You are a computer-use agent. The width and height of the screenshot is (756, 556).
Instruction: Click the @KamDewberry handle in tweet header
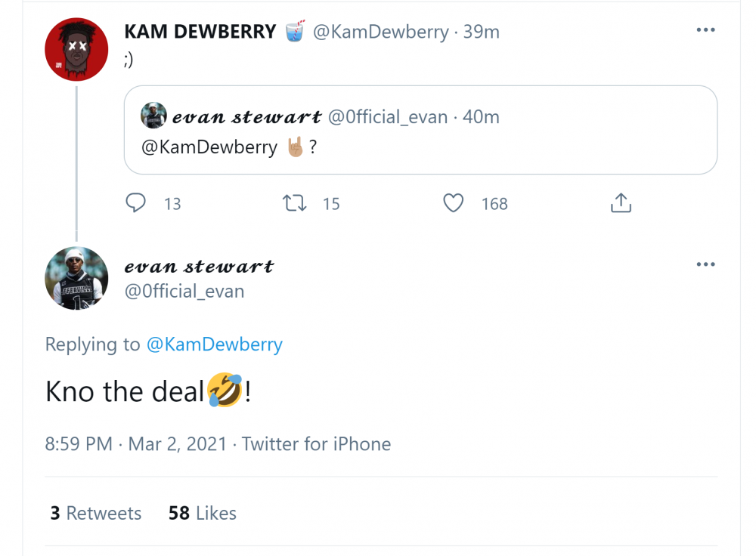[380, 32]
